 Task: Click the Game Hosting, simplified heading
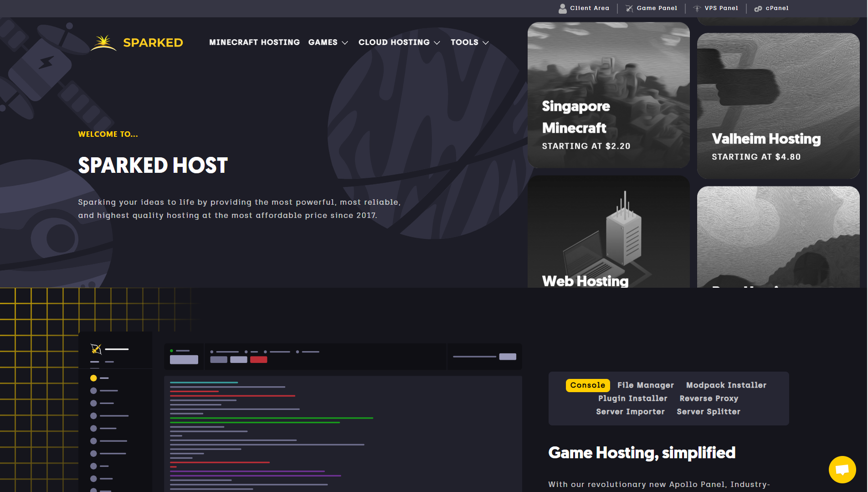[x=642, y=453]
